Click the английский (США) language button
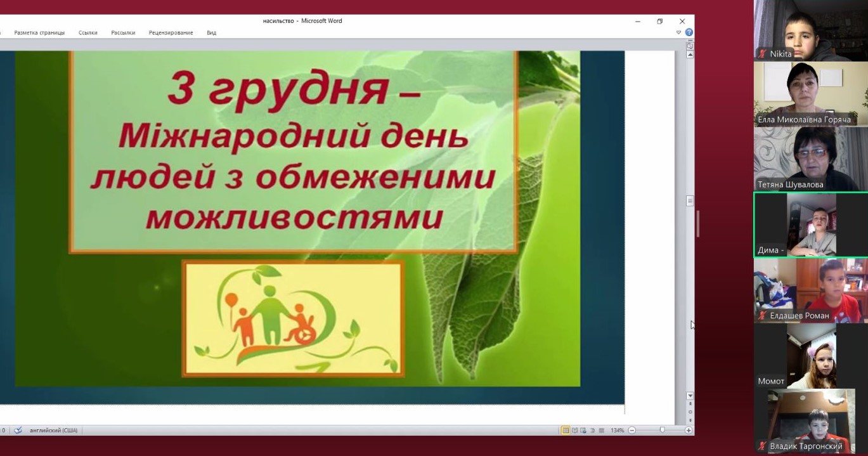The image size is (868, 456). pos(54,430)
